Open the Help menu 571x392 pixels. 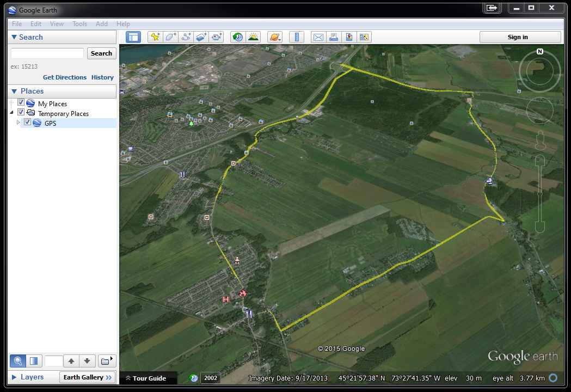(123, 23)
